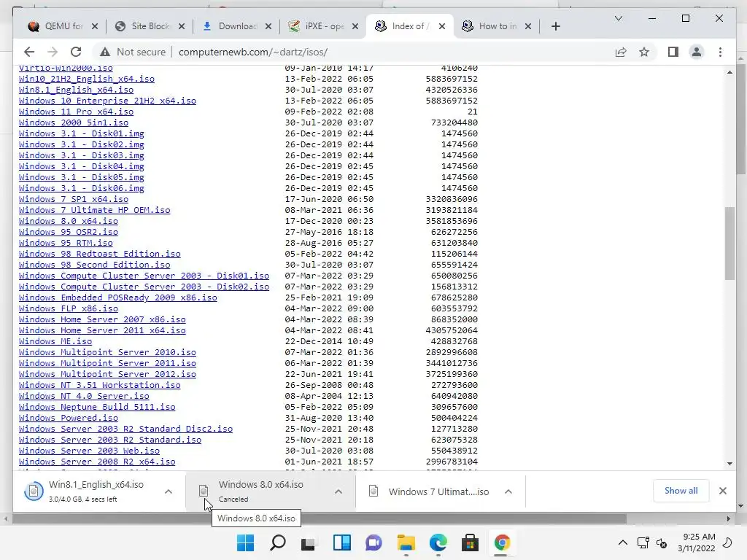This screenshot has height=560, width=747.
Task: Open the clock showing 9:25 AM
Action: 697,542
